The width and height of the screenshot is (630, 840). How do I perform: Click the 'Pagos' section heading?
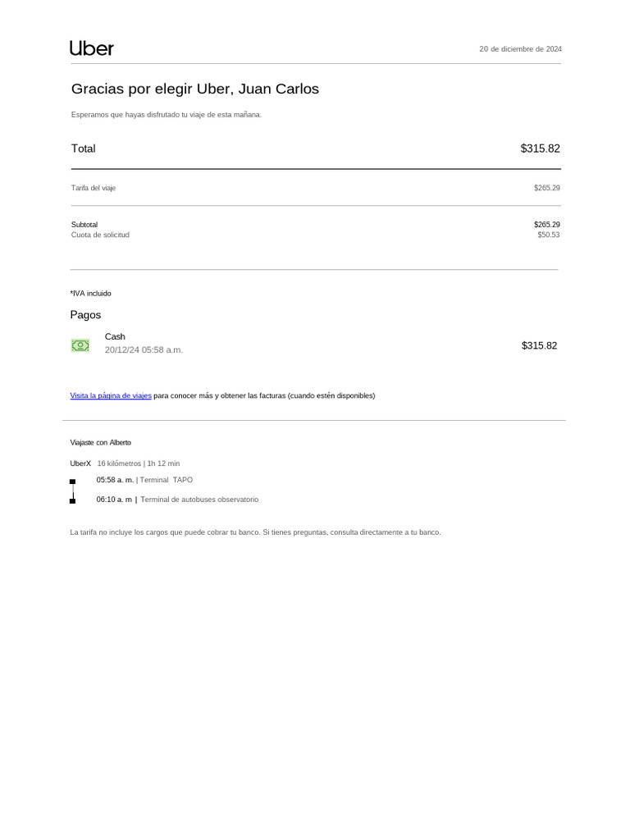pyautogui.click(x=85, y=315)
